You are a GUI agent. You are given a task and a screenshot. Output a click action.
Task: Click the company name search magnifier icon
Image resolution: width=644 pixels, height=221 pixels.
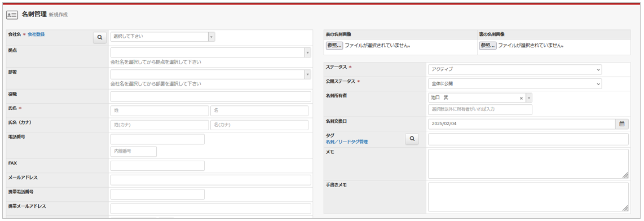pyautogui.click(x=99, y=37)
